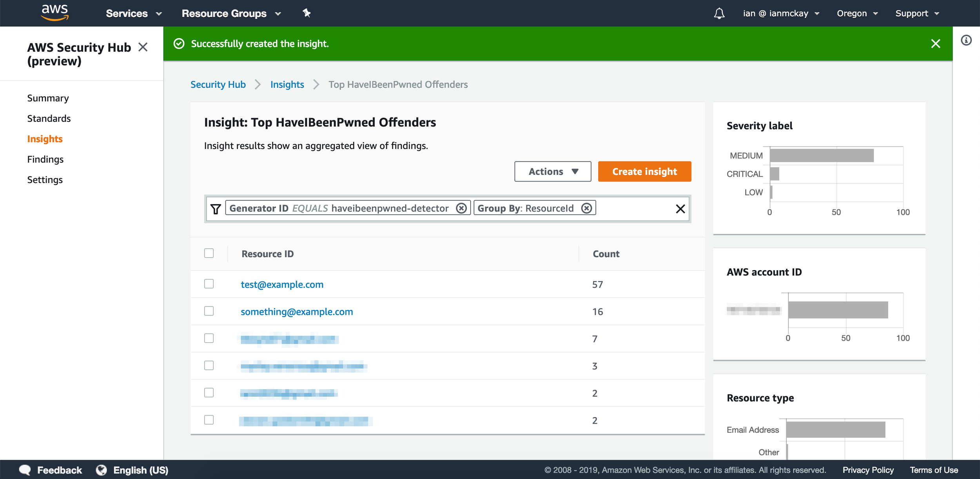Check the row with count 7

(x=209, y=338)
